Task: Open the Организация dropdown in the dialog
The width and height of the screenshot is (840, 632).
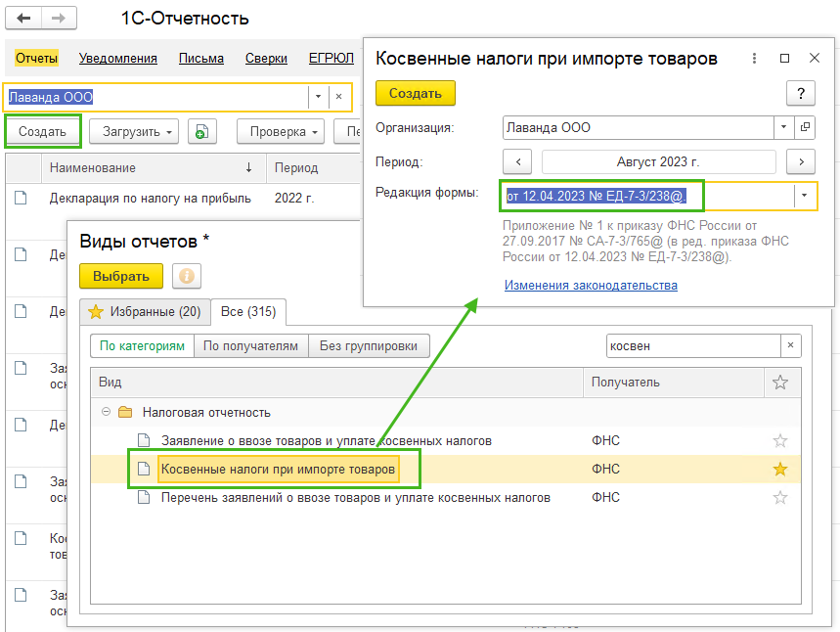Action: click(783, 127)
